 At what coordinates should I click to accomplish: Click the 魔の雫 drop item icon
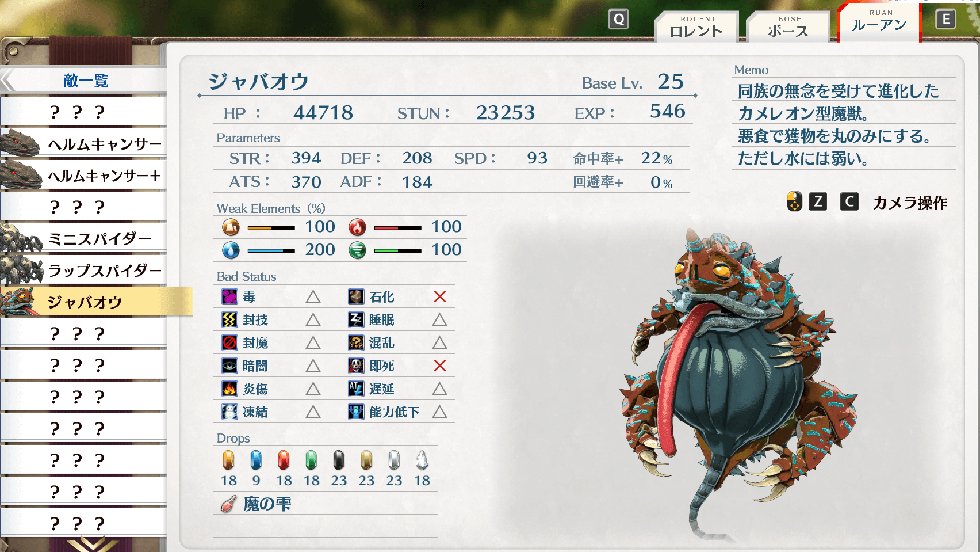[x=229, y=504]
